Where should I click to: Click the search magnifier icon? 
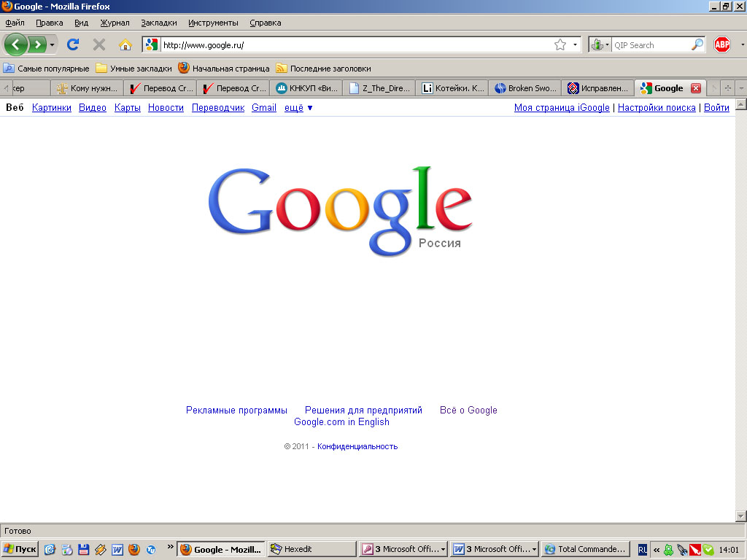click(x=697, y=44)
